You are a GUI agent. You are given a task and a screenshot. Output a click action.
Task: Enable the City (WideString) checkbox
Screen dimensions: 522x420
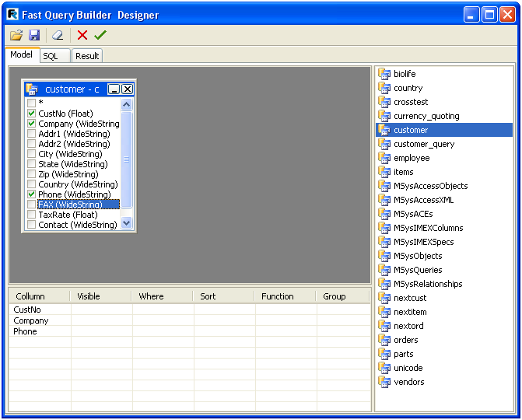click(x=31, y=154)
